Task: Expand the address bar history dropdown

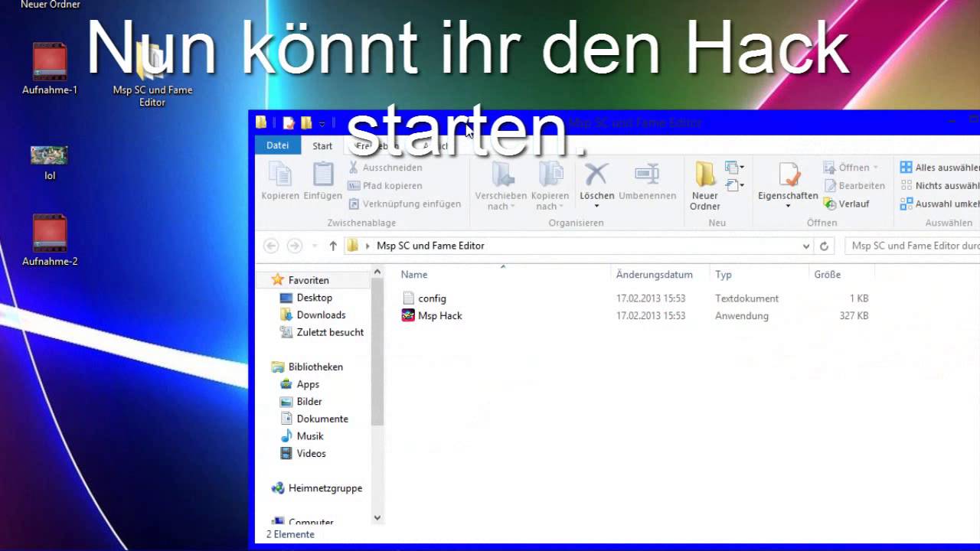Action: [806, 246]
